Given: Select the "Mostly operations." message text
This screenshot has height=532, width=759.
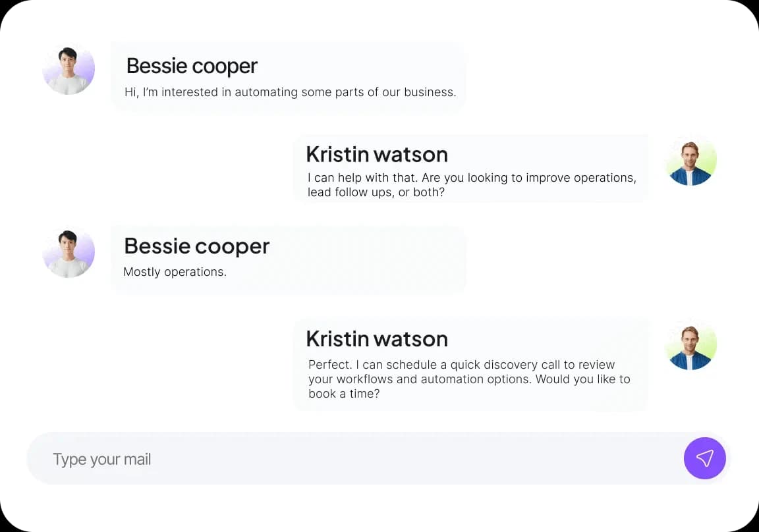Looking at the screenshot, I should [x=175, y=272].
